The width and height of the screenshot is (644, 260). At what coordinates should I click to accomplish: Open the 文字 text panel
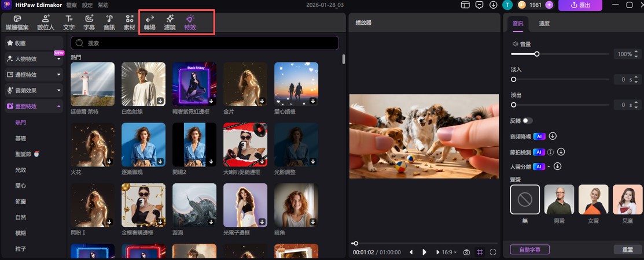click(69, 23)
